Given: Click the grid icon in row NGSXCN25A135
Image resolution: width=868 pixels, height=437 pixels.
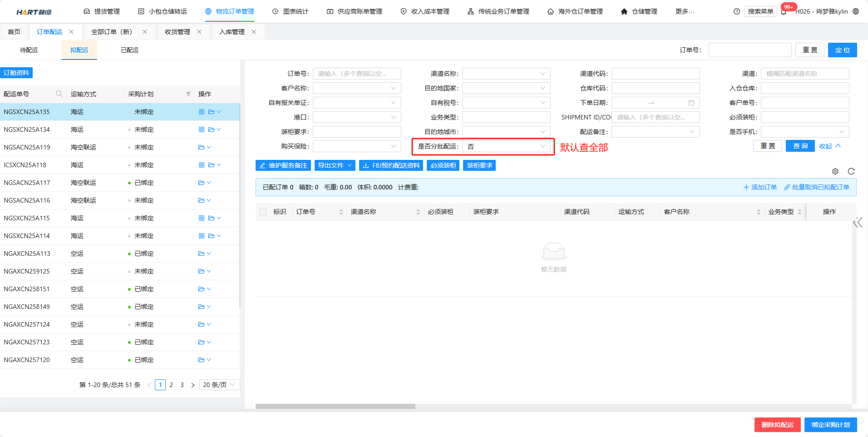Looking at the screenshot, I should [x=201, y=112].
